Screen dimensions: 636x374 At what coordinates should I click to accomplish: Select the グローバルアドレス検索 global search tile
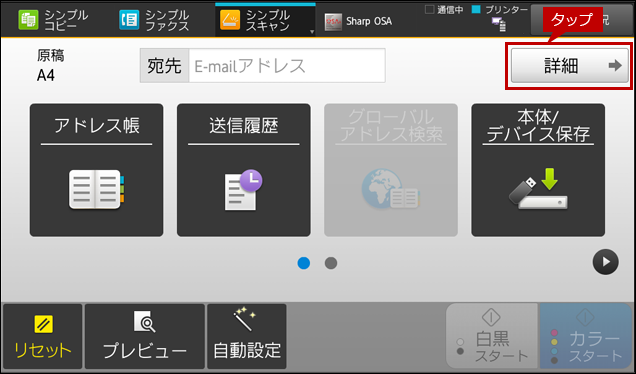[391, 170]
